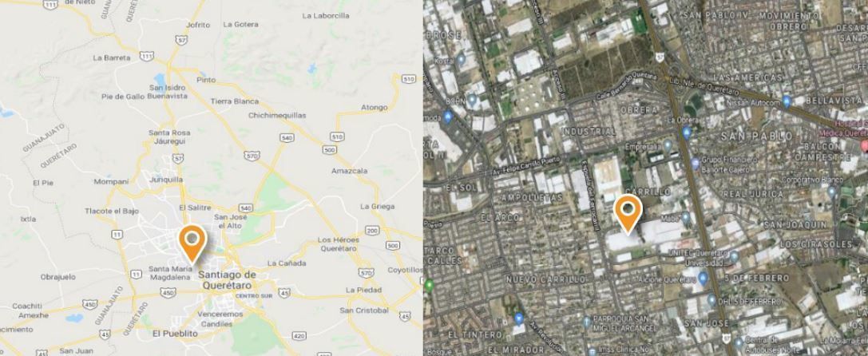868x356 pixels.
Task: Click the Parroquia San Miguel Arcángel marker
Action: pos(586,322)
